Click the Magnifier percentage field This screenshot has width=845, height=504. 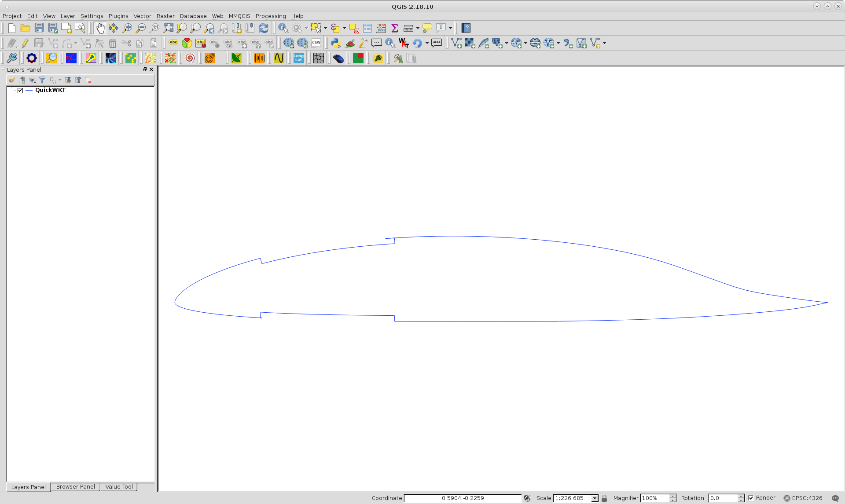(x=654, y=498)
